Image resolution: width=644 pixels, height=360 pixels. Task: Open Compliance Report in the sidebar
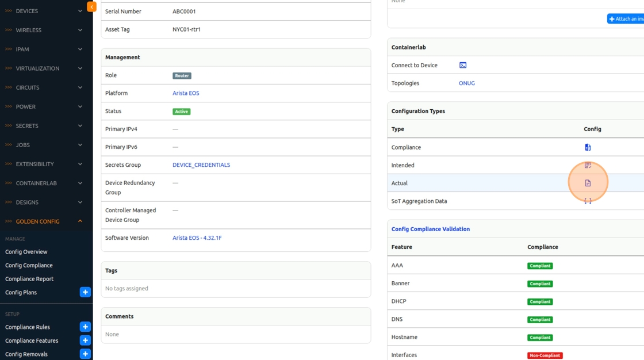point(29,279)
